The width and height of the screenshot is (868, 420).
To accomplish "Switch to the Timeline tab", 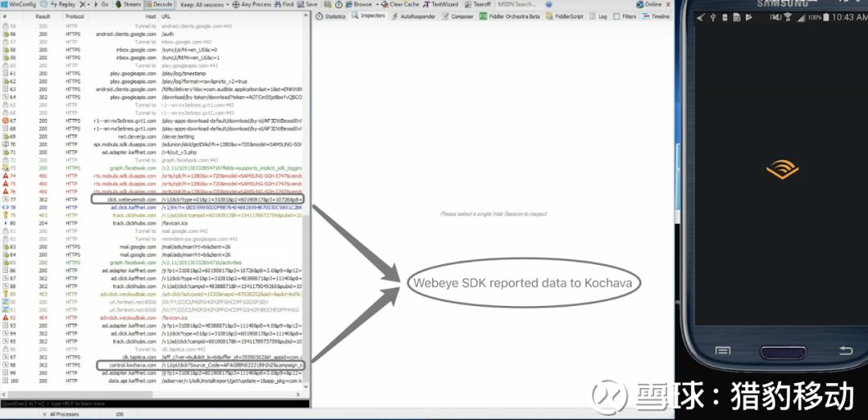I will (657, 17).
